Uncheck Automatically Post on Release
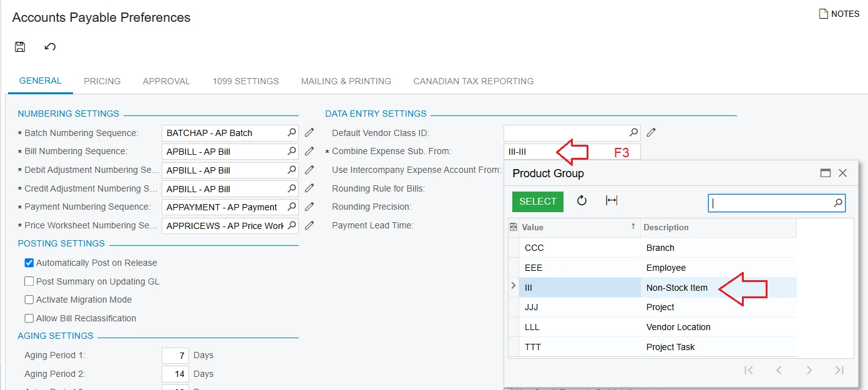Viewport: 868px width, 390px height. click(x=29, y=263)
